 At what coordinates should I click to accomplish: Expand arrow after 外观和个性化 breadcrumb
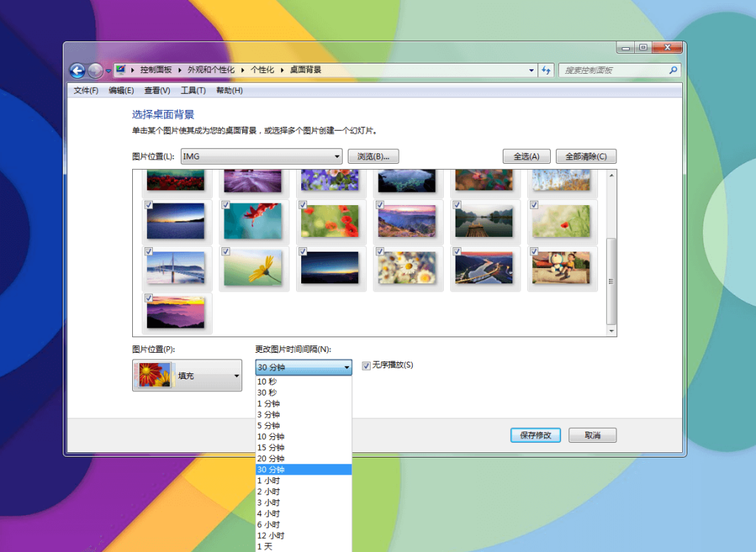point(242,70)
